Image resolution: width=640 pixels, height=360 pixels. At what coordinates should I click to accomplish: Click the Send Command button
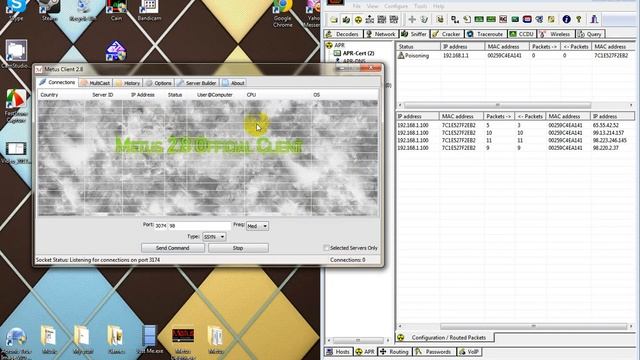pos(173,248)
